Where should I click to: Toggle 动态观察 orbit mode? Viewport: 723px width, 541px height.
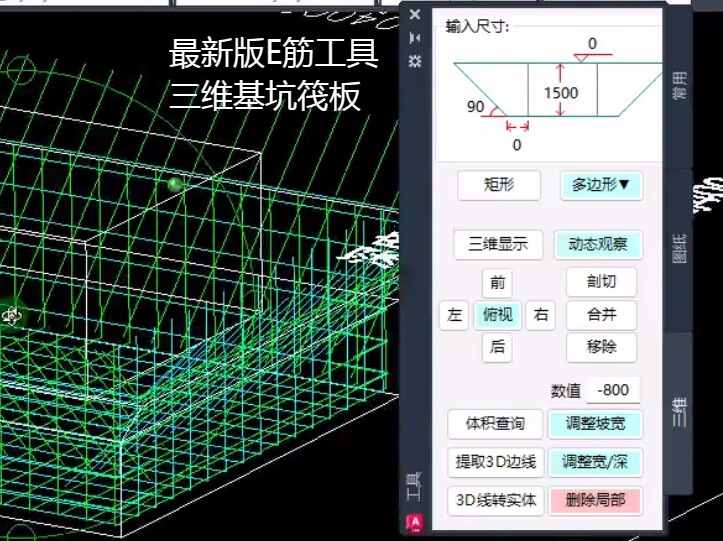coord(598,245)
